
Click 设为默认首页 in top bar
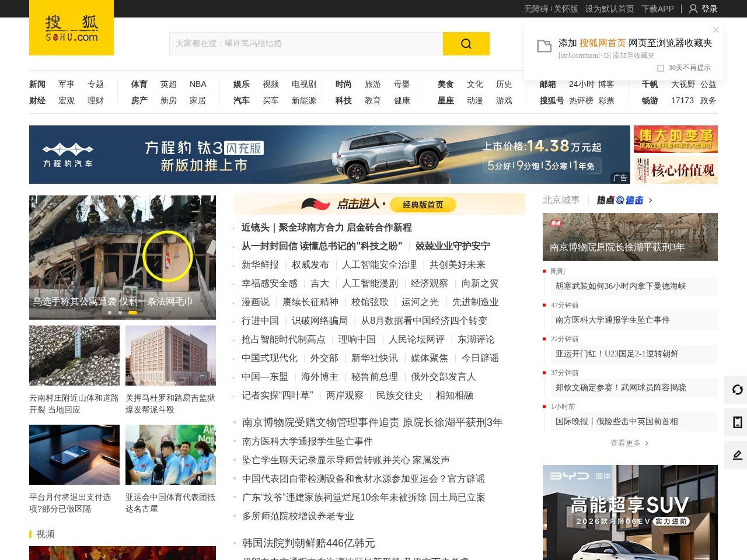610,9
